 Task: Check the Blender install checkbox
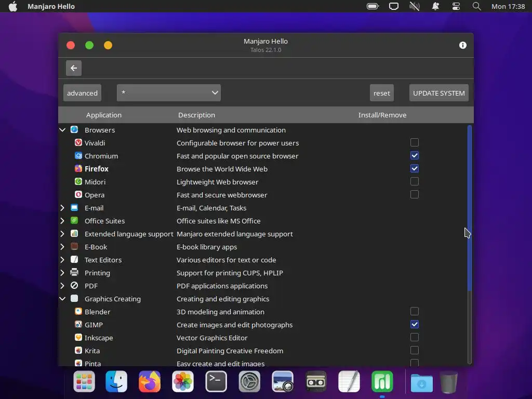414,312
